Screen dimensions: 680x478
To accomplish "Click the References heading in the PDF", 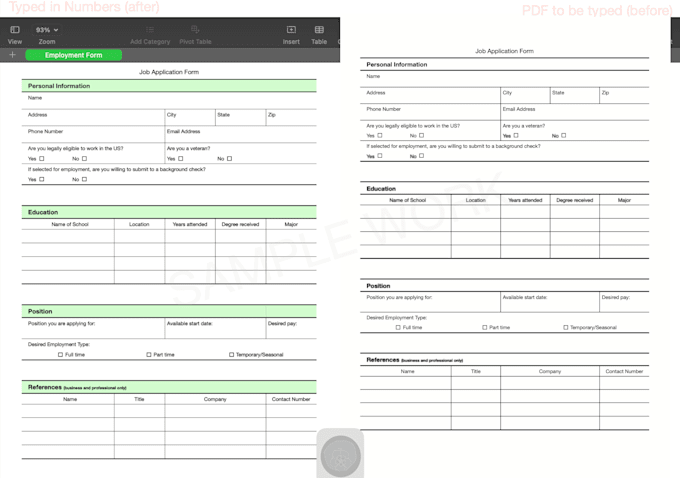I will click(x=415, y=360).
